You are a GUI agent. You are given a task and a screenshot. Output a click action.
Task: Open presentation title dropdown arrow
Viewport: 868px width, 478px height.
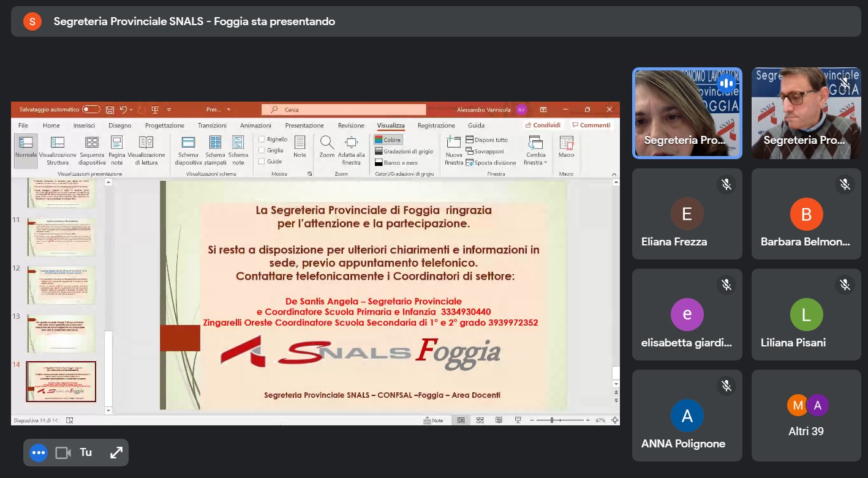228,110
